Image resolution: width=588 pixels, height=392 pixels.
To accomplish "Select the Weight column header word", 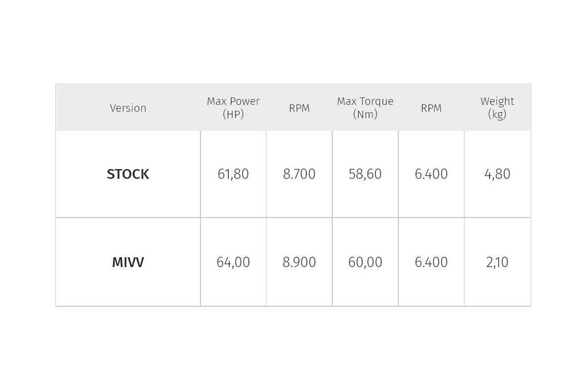I will point(497,101).
